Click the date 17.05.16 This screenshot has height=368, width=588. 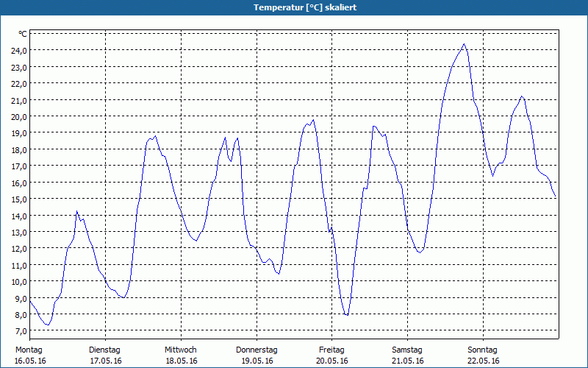point(106,361)
